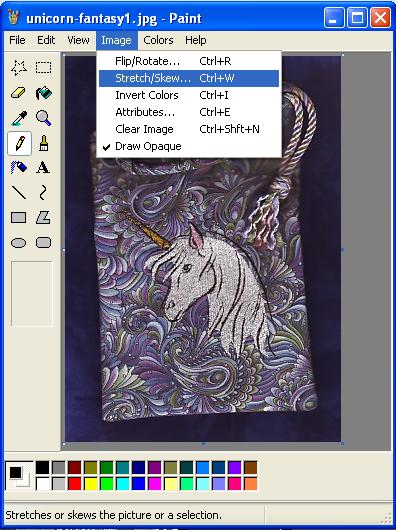Screen dimensions: 396x530
Task: Select Clear Image menu entry
Action: click(189, 129)
